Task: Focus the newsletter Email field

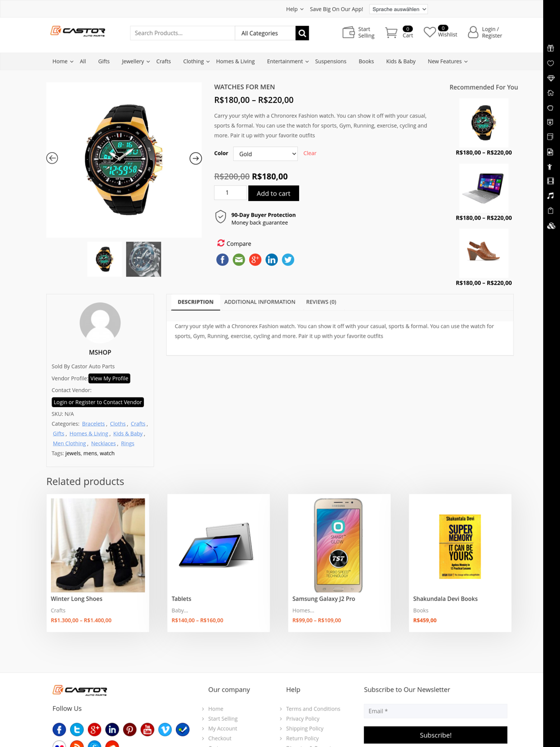Action: point(436,711)
